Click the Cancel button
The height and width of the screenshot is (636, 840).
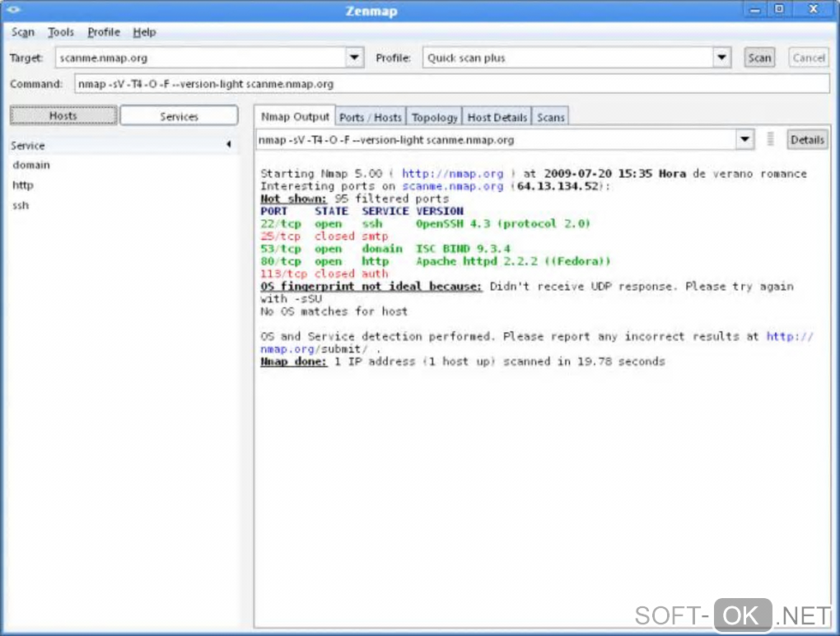click(809, 58)
